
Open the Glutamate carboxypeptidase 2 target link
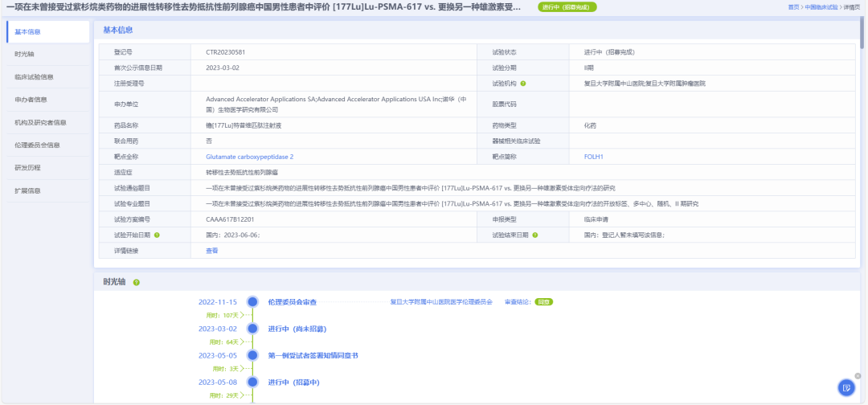249,157
